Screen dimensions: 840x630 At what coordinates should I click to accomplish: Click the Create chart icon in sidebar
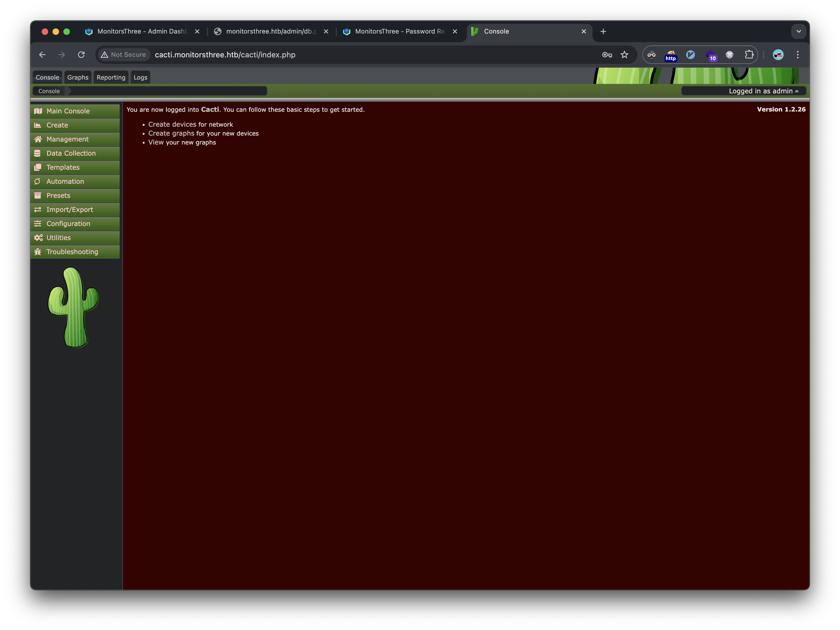pos(38,125)
